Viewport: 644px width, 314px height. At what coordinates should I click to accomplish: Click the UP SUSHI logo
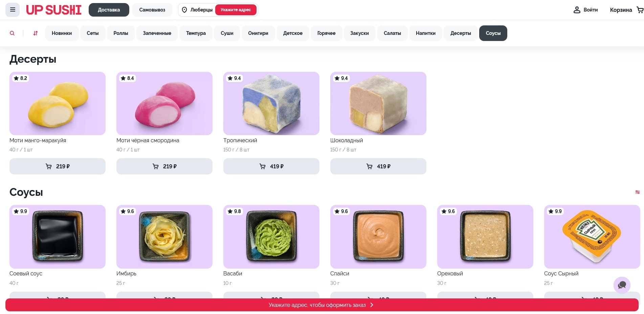pyautogui.click(x=54, y=10)
